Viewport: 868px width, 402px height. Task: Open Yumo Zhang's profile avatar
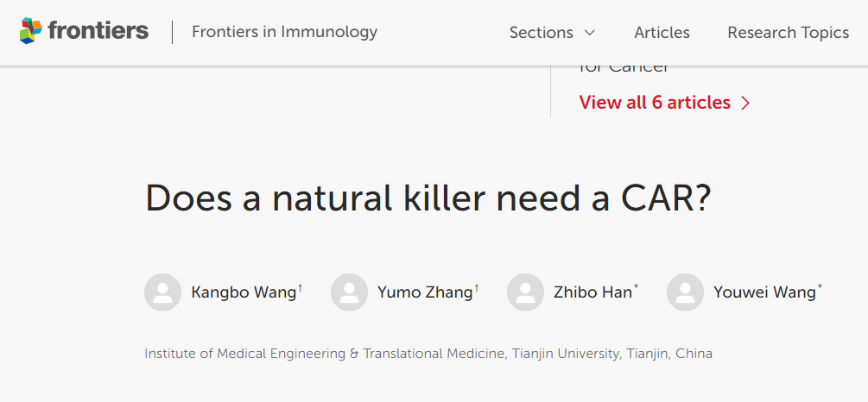[x=349, y=292]
